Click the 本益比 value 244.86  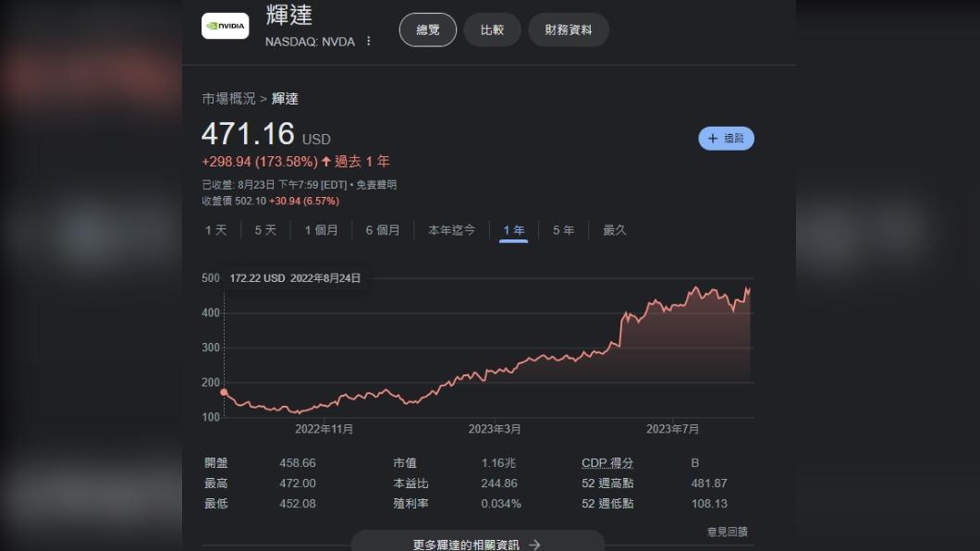499,484
